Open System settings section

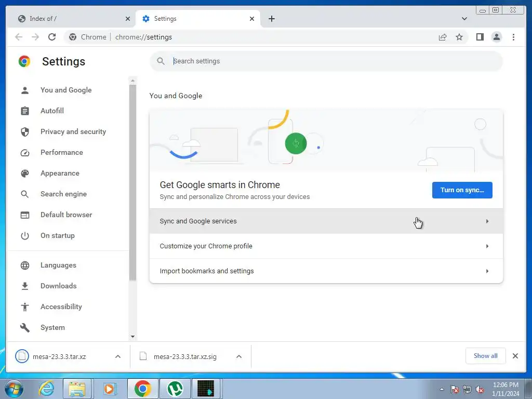point(52,327)
